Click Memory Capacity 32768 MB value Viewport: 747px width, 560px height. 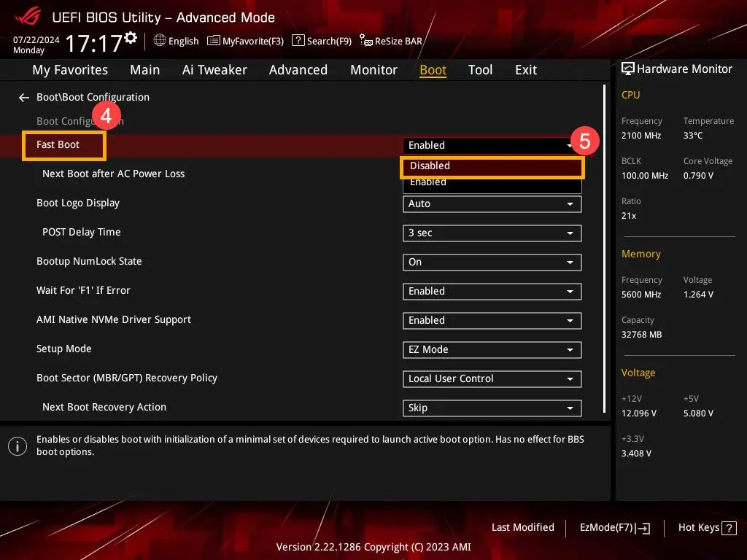click(x=642, y=335)
